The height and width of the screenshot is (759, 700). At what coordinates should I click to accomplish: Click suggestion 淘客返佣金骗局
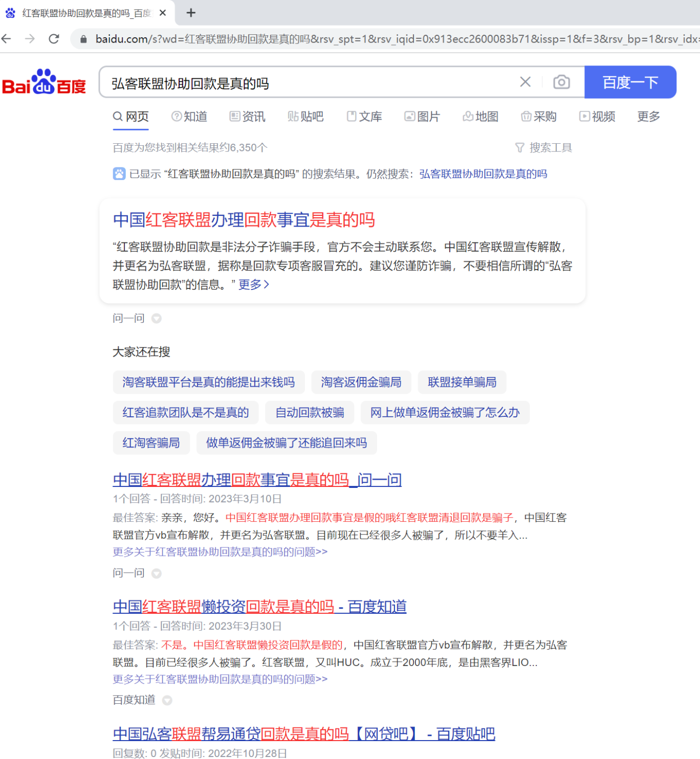361,382
